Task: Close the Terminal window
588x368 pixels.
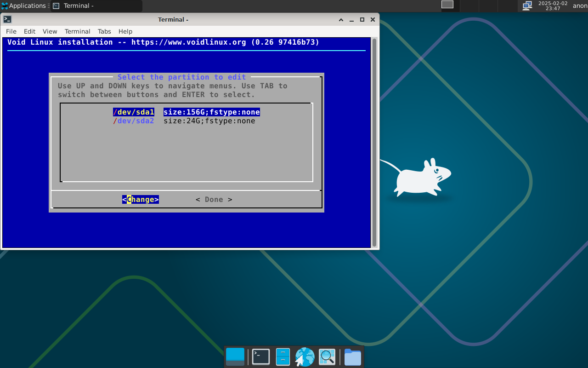Action: coord(373,20)
